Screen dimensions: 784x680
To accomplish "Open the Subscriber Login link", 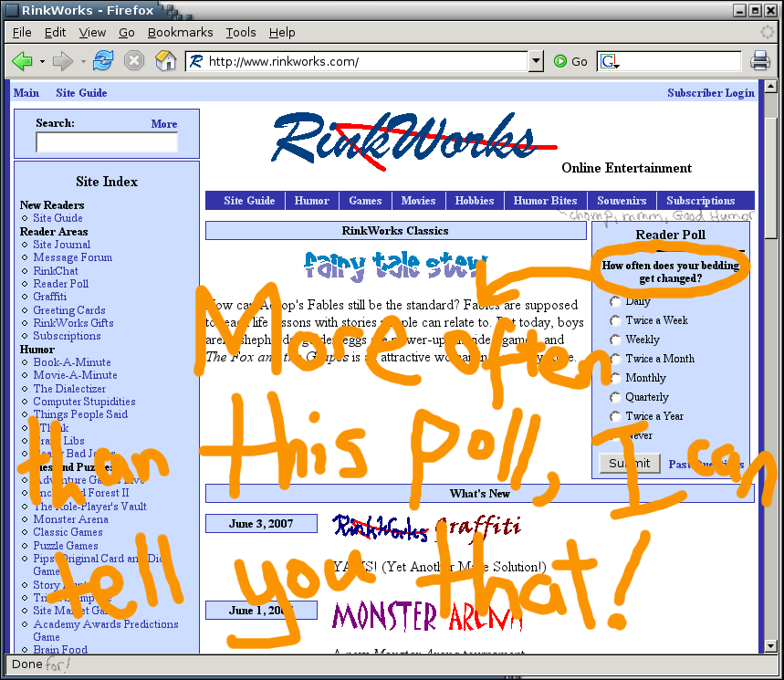I will (711, 92).
